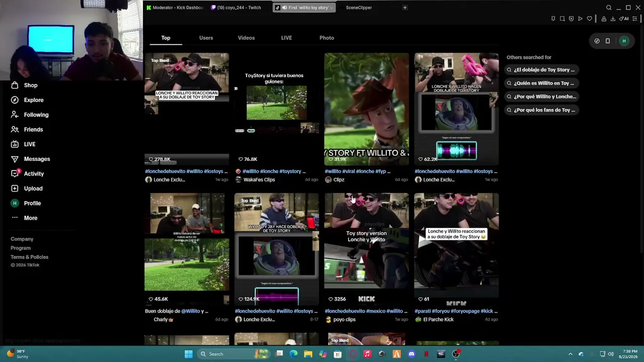Image resolution: width=644 pixels, height=362 pixels.
Task: Open the WakaFes Clips author link
Action: point(259,179)
